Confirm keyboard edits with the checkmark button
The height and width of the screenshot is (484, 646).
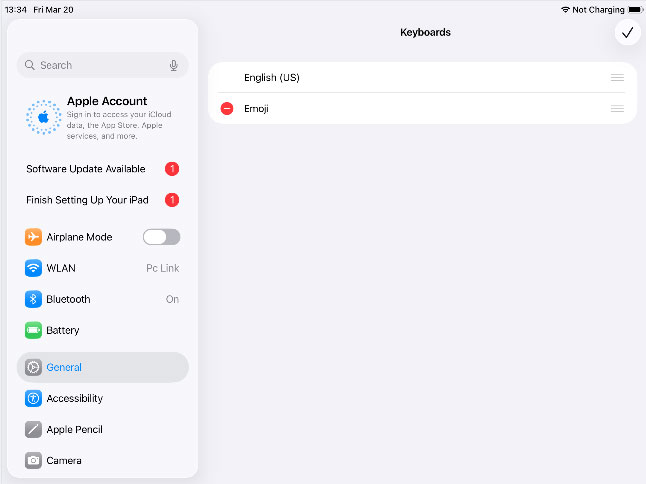(x=627, y=33)
